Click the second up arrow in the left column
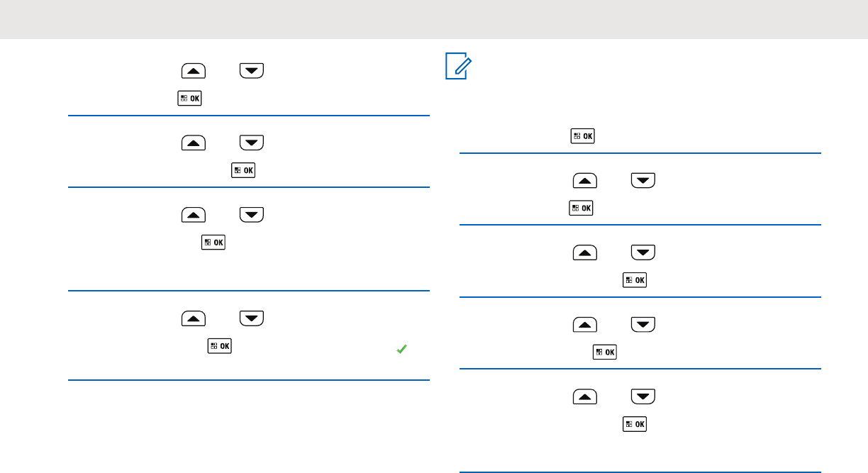This screenshot has width=868, height=473. tap(193, 143)
